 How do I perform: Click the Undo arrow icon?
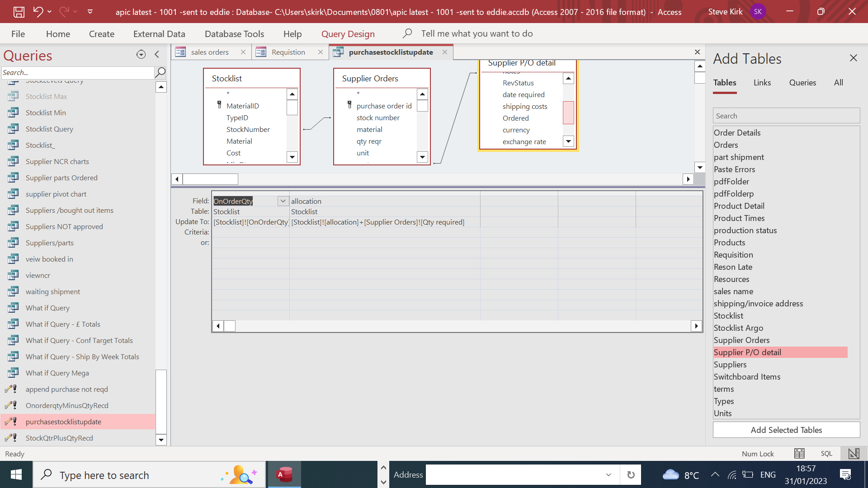pyautogui.click(x=38, y=12)
